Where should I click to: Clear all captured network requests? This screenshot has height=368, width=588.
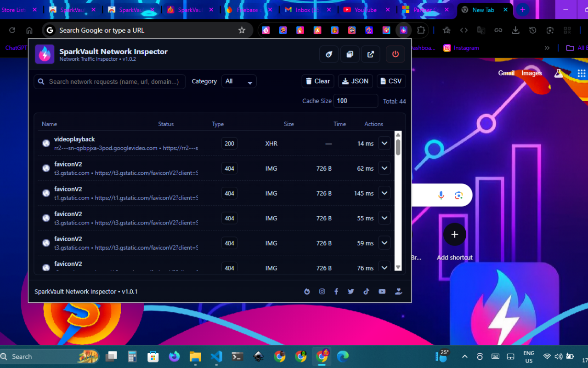[318, 81]
